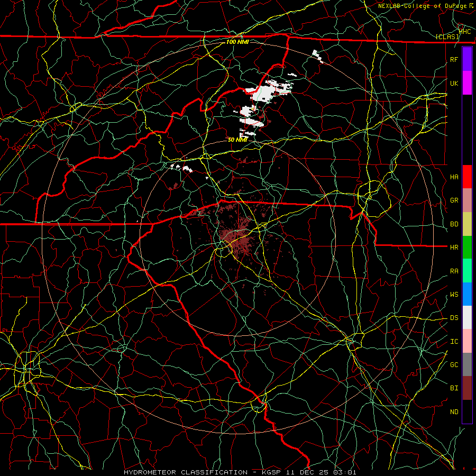Click the GR pink-brown legend swatch
The width and height of the screenshot is (476, 476).
point(467,200)
